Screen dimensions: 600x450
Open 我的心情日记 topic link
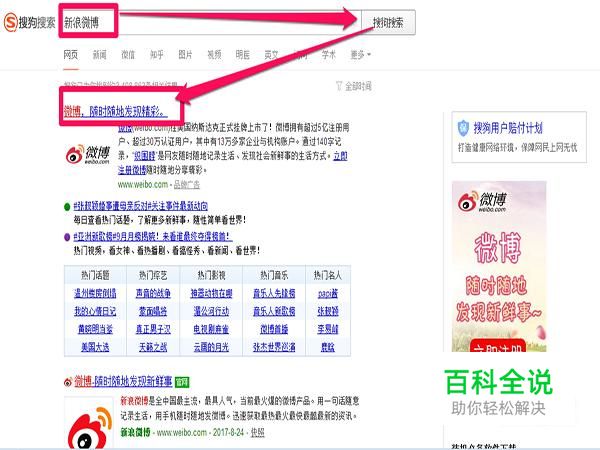[95, 311]
